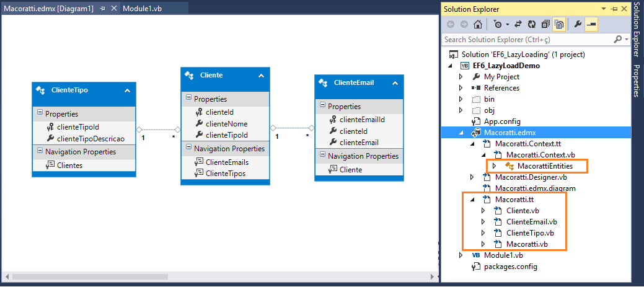This screenshot has width=644, height=287.
Task: Click the diagram scrollbar right arrow
Action: 431,276
